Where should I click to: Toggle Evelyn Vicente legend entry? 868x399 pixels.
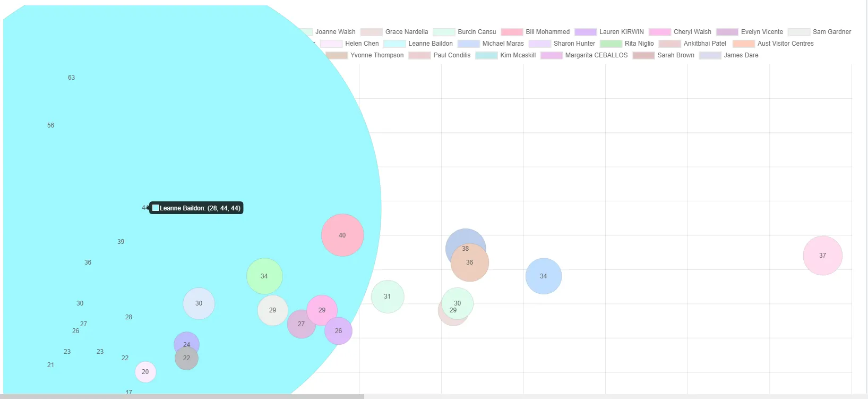(x=750, y=32)
